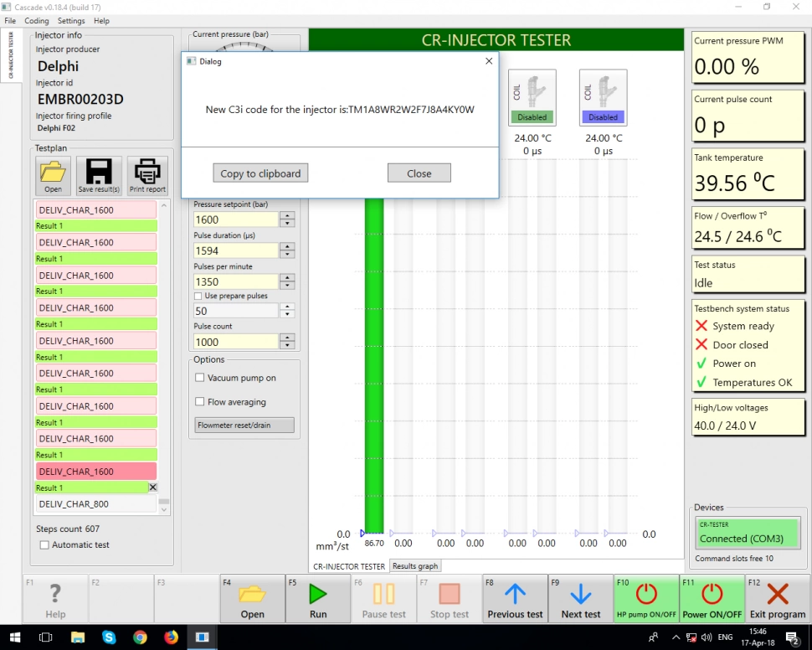Switch to the Results graph tab

click(415, 566)
